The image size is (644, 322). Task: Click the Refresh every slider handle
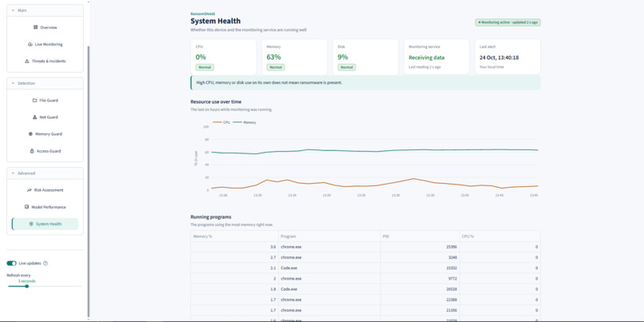26,286
